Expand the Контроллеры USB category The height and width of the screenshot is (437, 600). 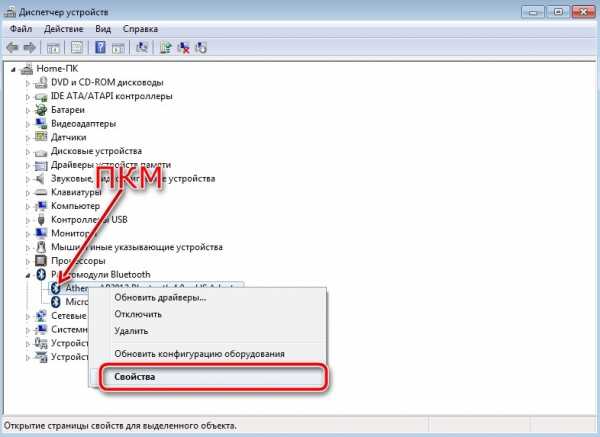pyautogui.click(x=28, y=220)
